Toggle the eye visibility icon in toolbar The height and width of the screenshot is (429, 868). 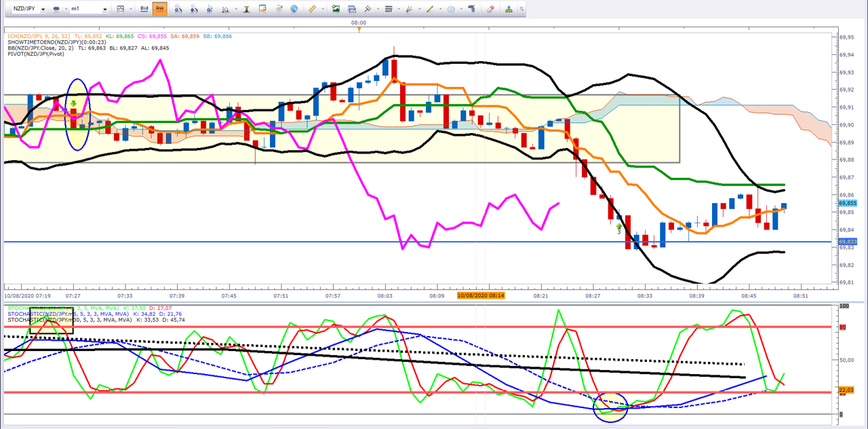point(279,9)
